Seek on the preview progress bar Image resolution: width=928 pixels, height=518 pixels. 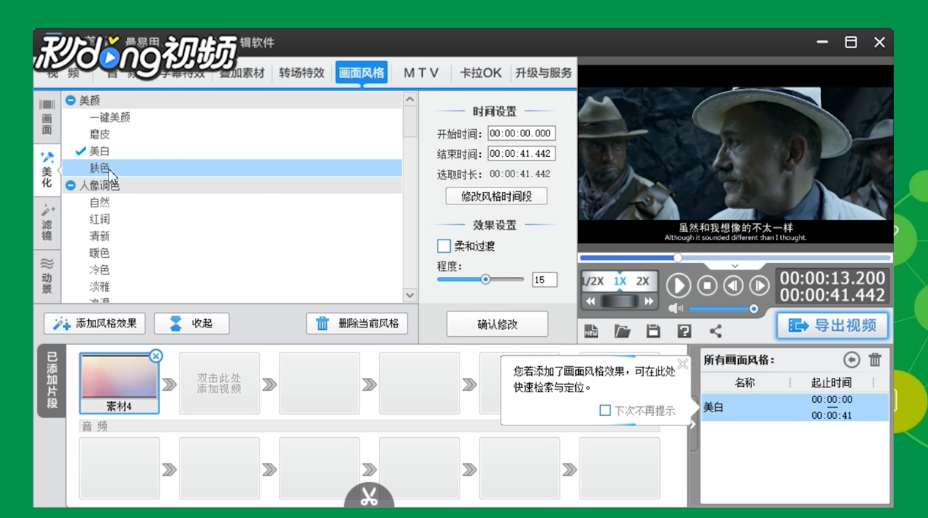pyautogui.click(x=735, y=258)
